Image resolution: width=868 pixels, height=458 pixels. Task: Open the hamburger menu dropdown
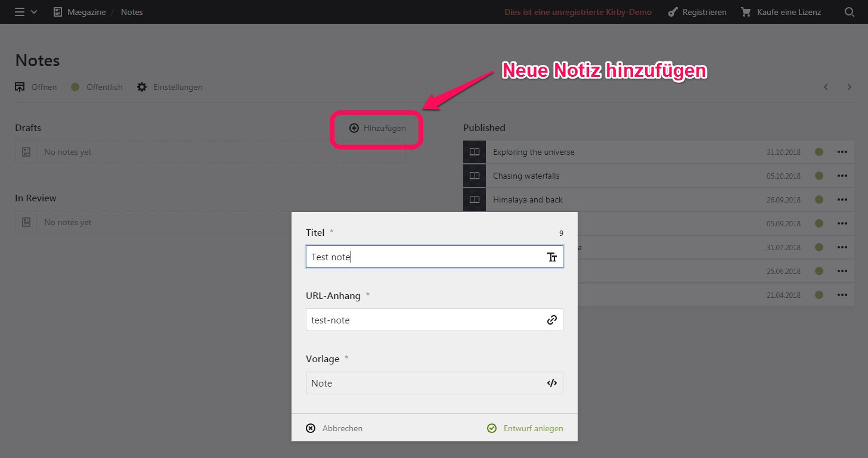tap(26, 12)
